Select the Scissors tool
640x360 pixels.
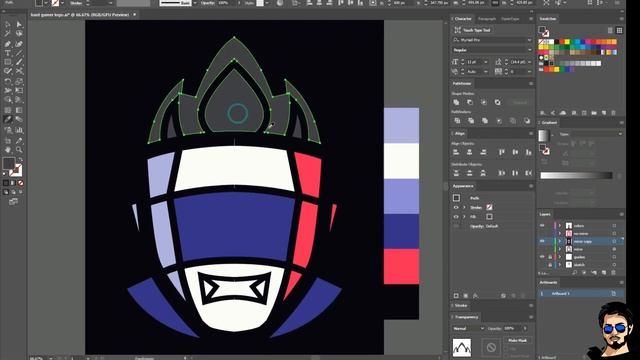point(19,71)
